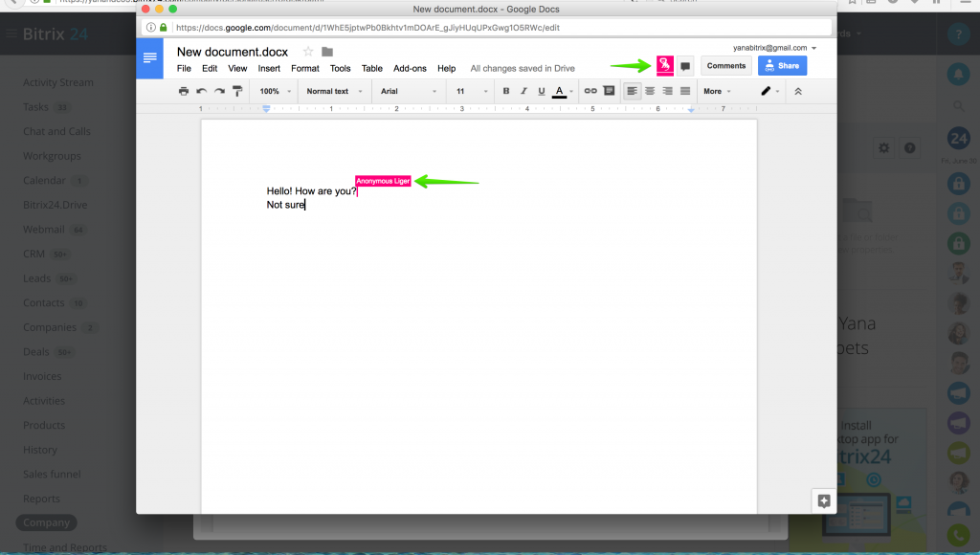Open Calendar in Bitrix24 sidebar
The width and height of the screenshot is (980, 555).
pyautogui.click(x=44, y=180)
